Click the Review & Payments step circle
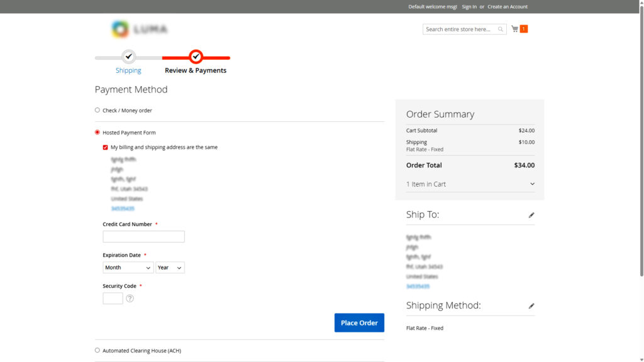 [x=196, y=56]
